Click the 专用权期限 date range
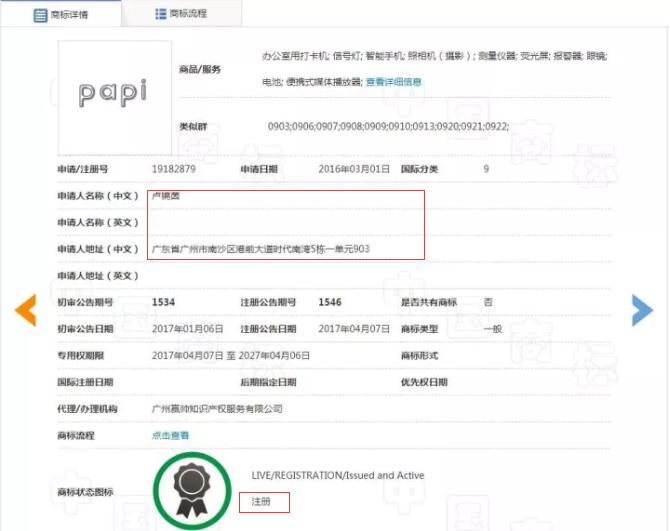 [231, 355]
